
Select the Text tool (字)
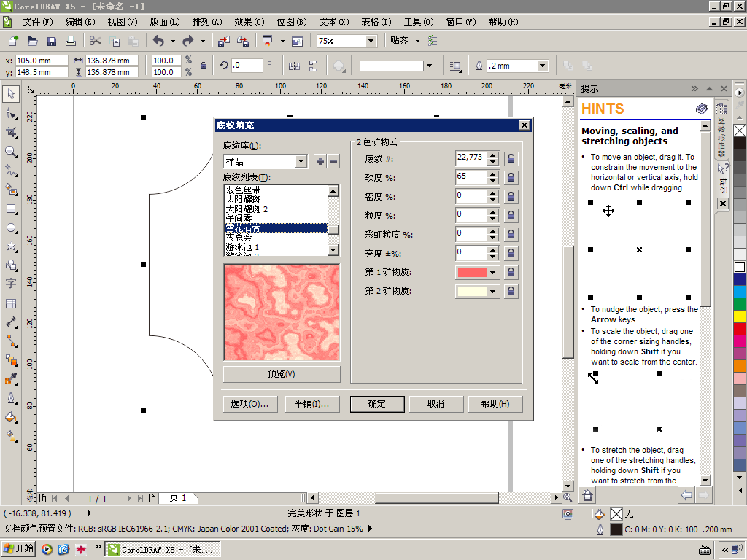pos(11,284)
